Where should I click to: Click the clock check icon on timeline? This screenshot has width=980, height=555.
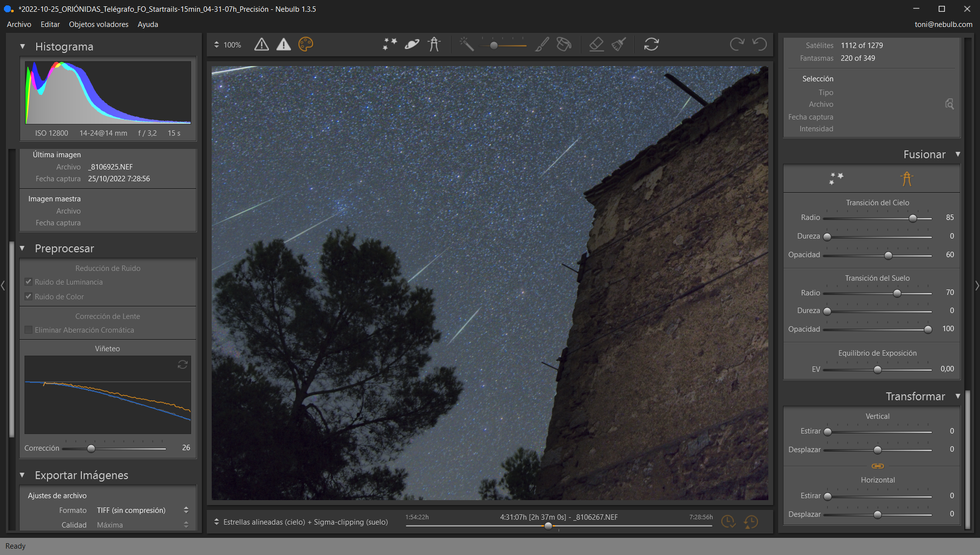[728, 522]
